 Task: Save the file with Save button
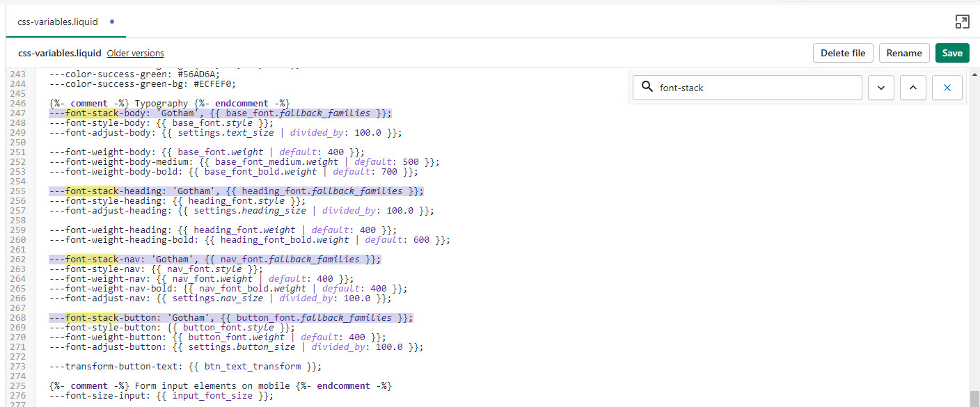[x=951, y=53]
